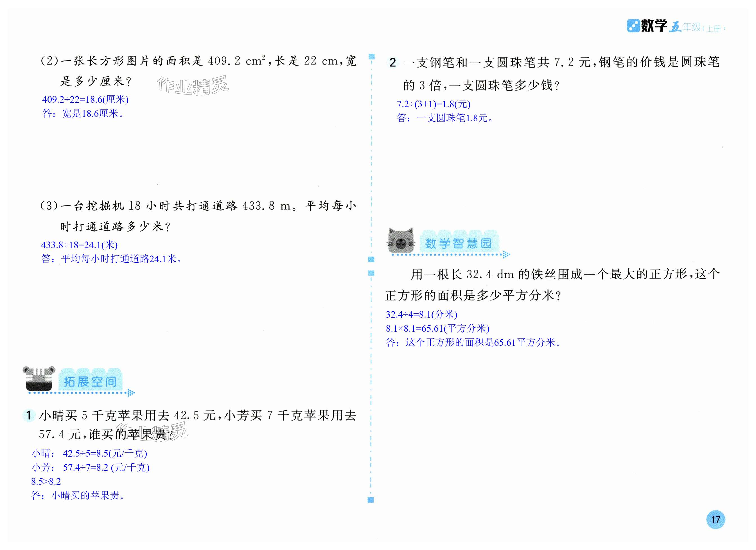Click the equation 8.1×8.1=65.61(平方分米)
Viewport: 756px width, 550px height.
click(437, 329)
